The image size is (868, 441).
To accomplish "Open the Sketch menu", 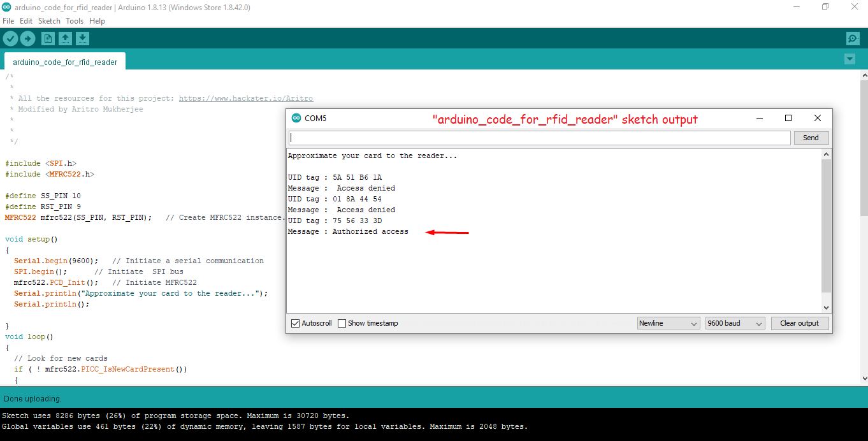I will pyautogui.click(x=49, y=21).
